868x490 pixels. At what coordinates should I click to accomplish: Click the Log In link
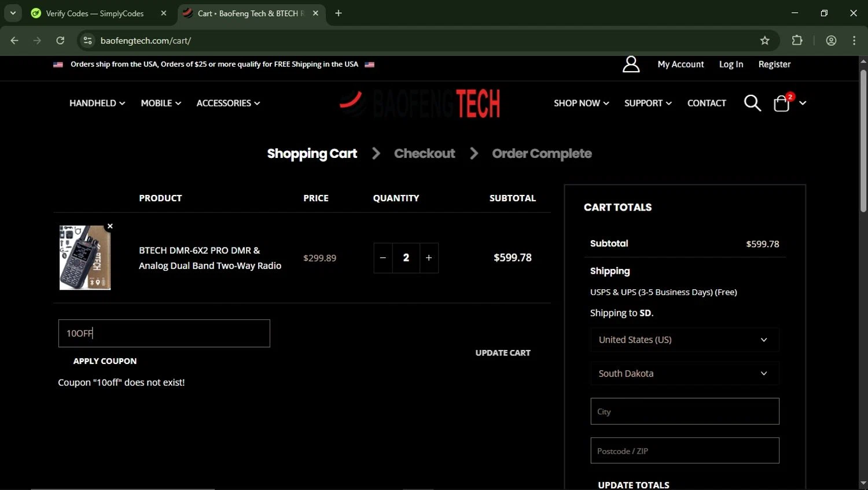(x=731, y=64)
